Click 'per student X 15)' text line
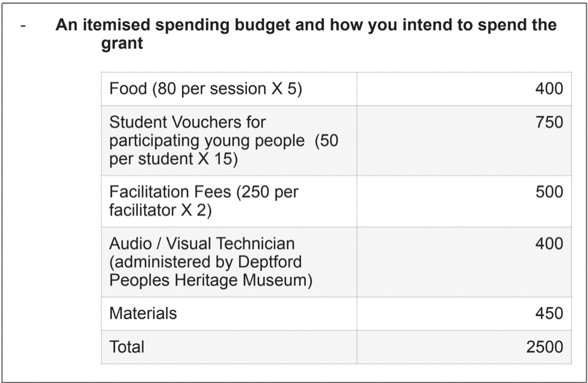Screen dimensions: 588x383 174,159
